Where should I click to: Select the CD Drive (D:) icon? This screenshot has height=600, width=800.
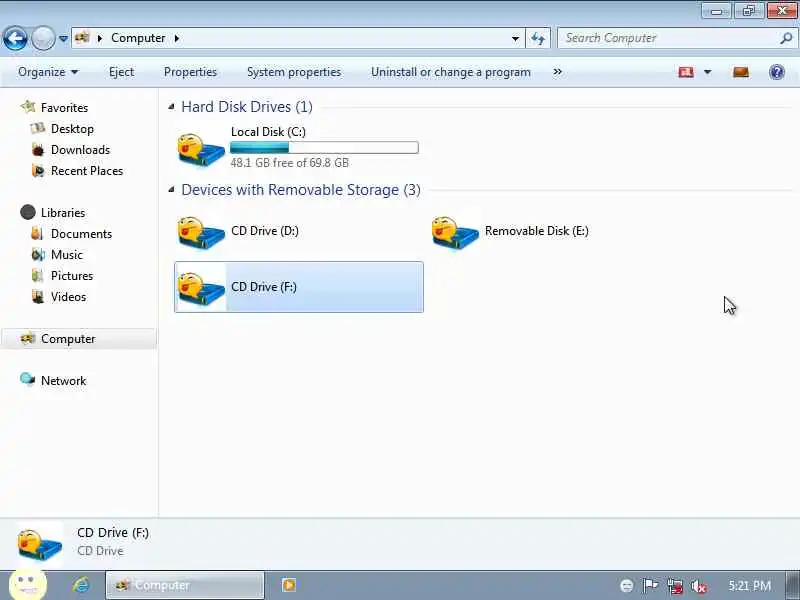(201, 233)
